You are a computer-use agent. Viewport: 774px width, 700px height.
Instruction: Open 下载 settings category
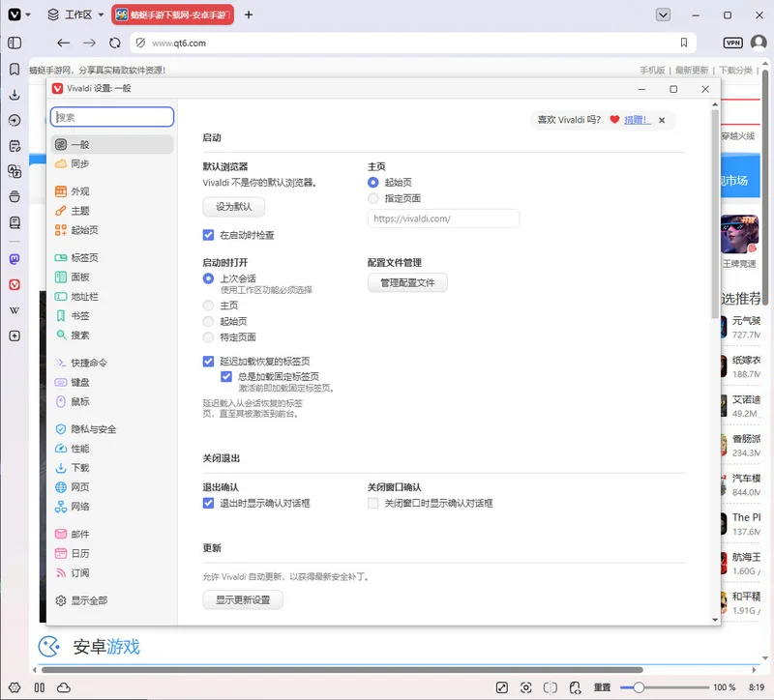click(112, 468)
